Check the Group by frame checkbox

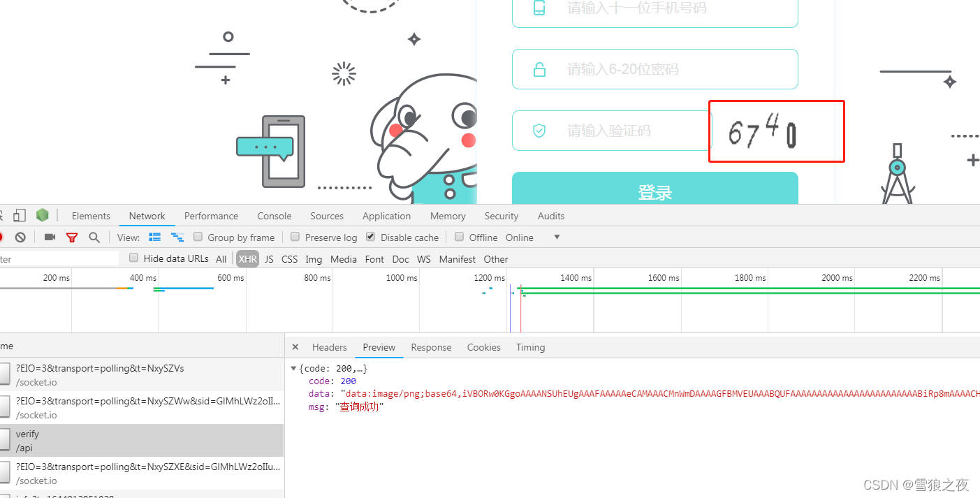[x=198, y=237]
